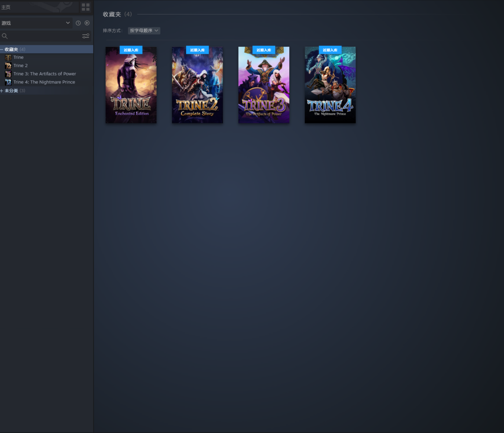Select Trine 3: The Artifacts of Power entry
Viewport: 504px width, 433px height.
click(44, 74)
